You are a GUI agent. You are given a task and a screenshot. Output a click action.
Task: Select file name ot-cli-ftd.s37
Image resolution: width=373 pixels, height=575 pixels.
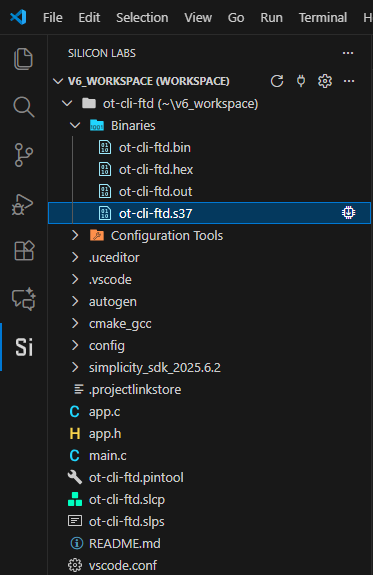[156, 213]
